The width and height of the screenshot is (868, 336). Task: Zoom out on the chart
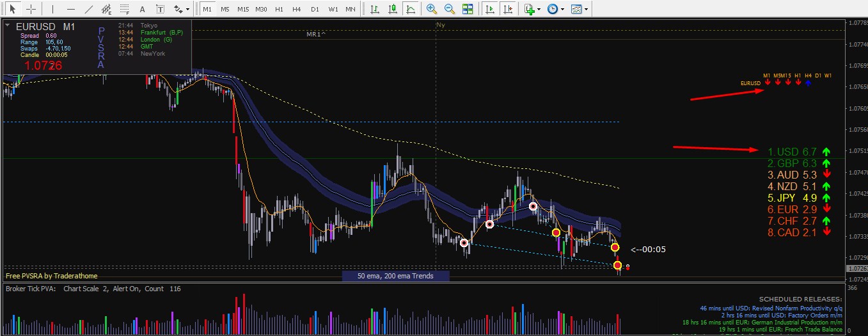pos(450,10)
